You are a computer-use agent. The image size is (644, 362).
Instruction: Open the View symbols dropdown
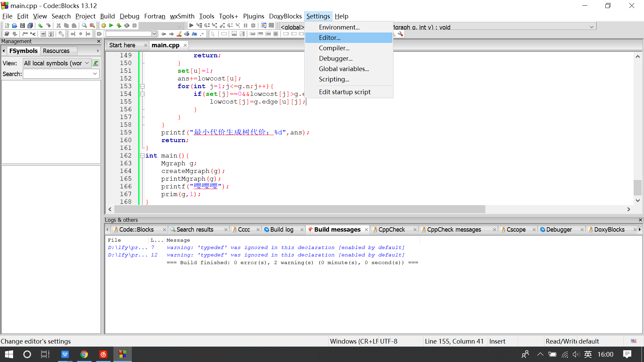coord(87,63)
